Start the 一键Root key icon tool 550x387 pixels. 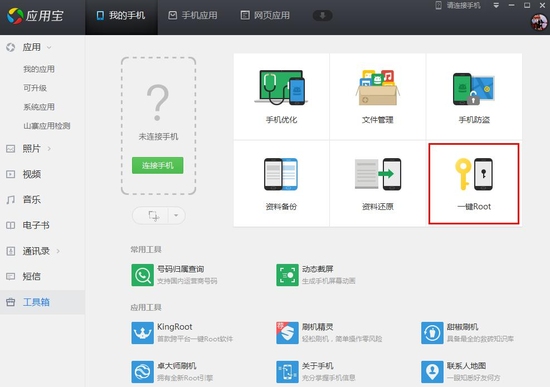[474, 184]
